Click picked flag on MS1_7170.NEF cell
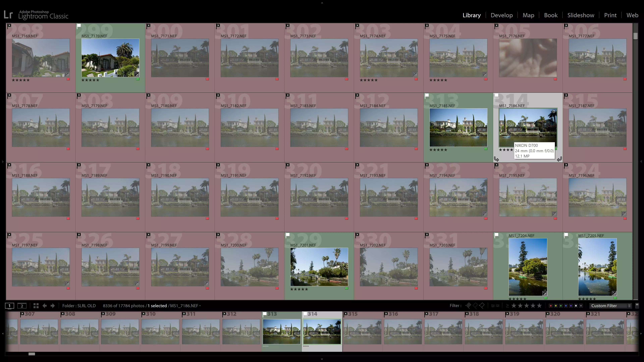This screenshot has height=362, width=644. pyautogui.click(x=79, y=25)
